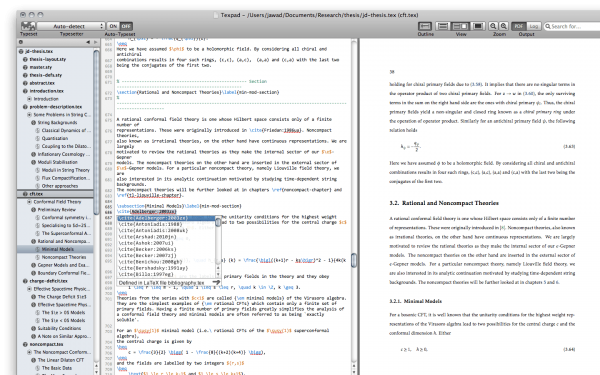
Task: Click the icon beside Gepner Models
Action: tap(33, 265)
